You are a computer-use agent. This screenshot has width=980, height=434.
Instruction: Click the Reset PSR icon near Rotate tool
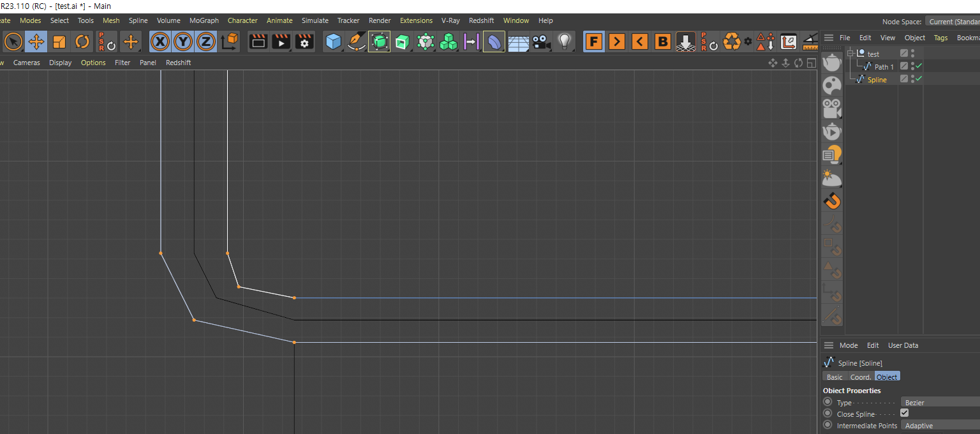tap(107, 42)
